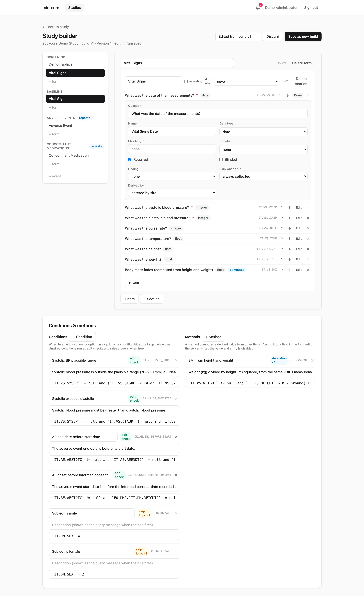Click Done on the measurements date item
This screenshot has width=364, height=596.
[x=298, y=96]
